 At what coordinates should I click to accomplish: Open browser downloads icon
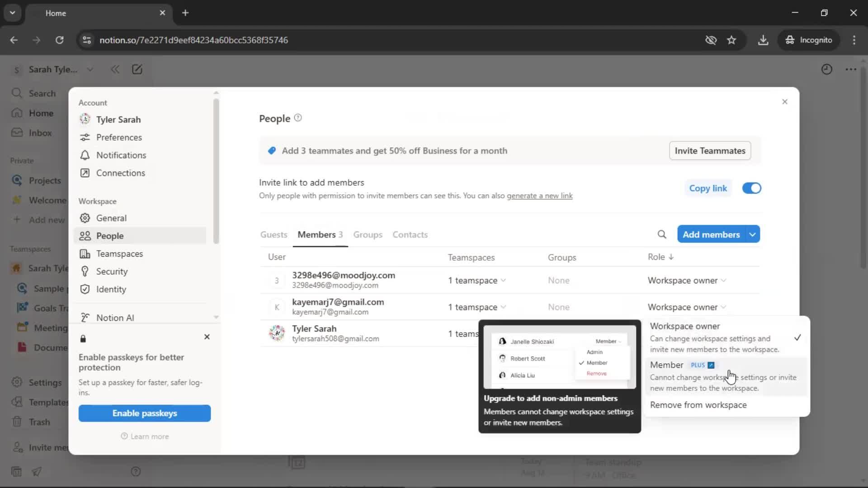pyautogui.click(x=763, y=40)
